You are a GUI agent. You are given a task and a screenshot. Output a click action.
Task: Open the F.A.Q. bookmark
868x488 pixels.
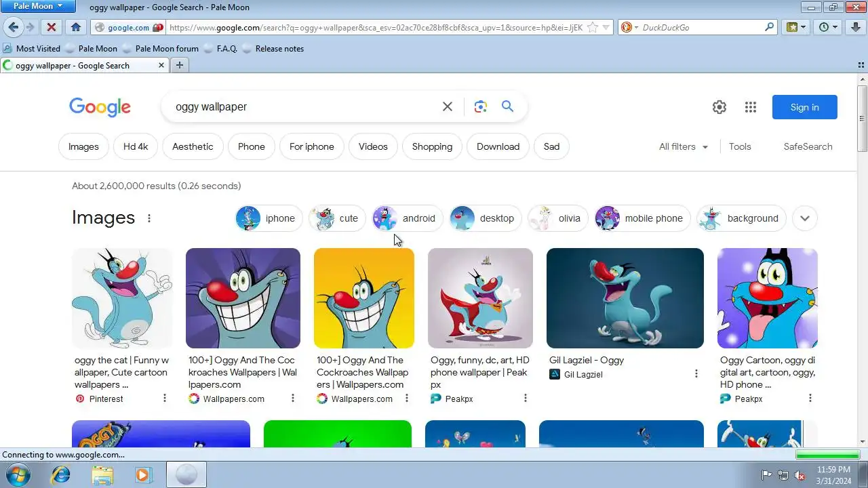220,49
